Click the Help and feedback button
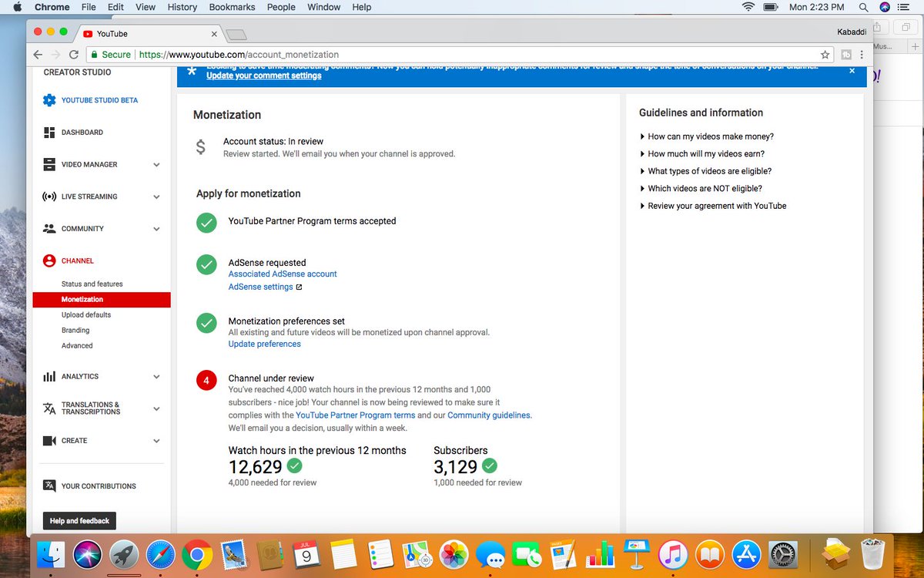The image size is (924, 578). coord(79,521)
